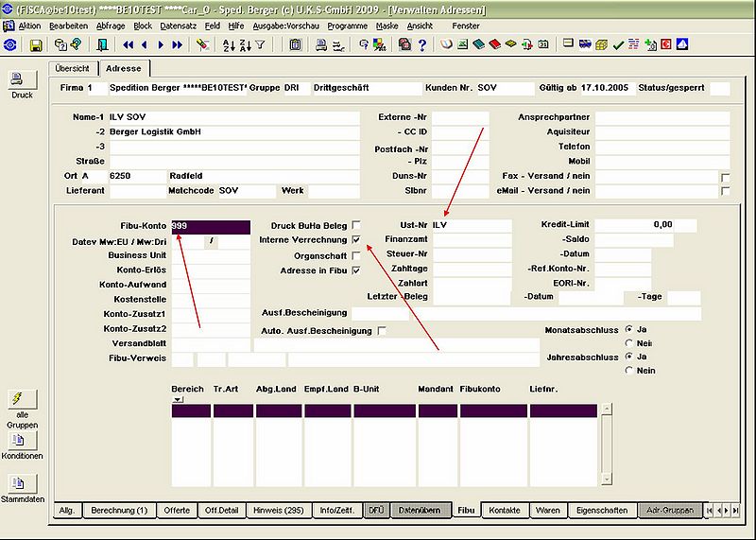Open Stammdaten from sidebar icon
Screen dimensions: 756x540
[22, 483]
